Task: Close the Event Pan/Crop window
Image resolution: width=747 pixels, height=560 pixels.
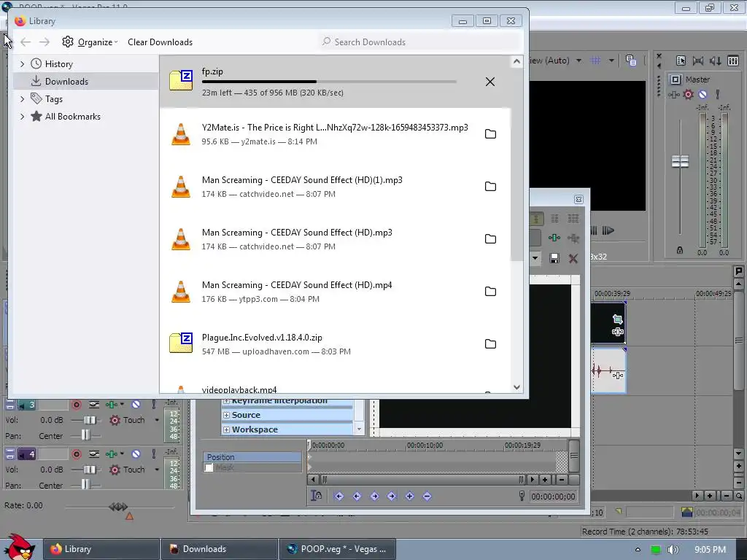Action: tap(578, 199)
